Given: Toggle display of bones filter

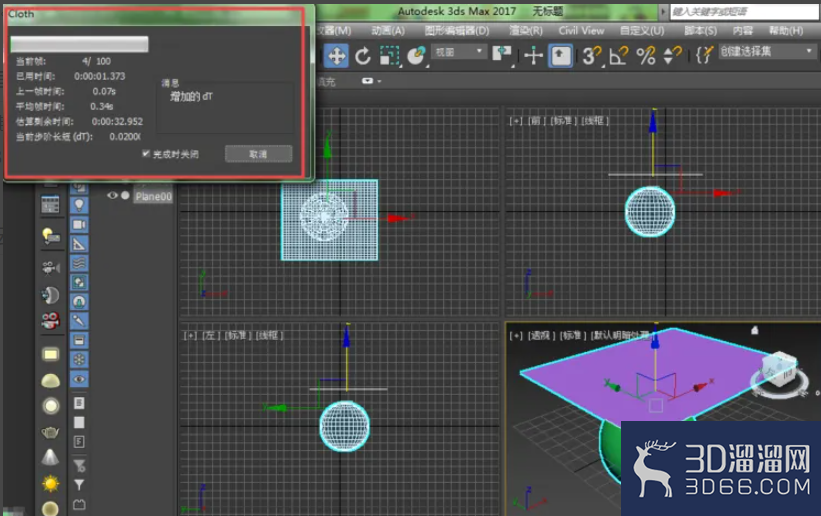Looking at the screenshot, I should pyautogui.click(x=79, y=321).
